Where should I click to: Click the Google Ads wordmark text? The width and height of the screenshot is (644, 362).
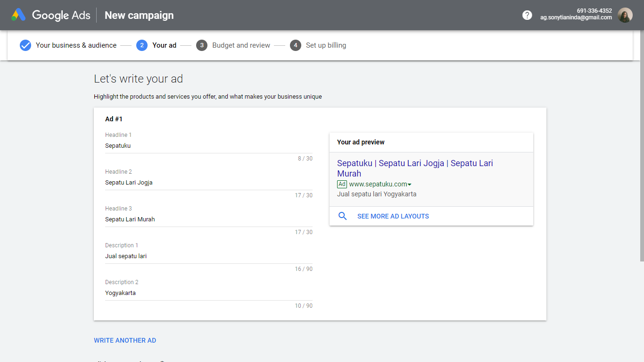(61, 15)
